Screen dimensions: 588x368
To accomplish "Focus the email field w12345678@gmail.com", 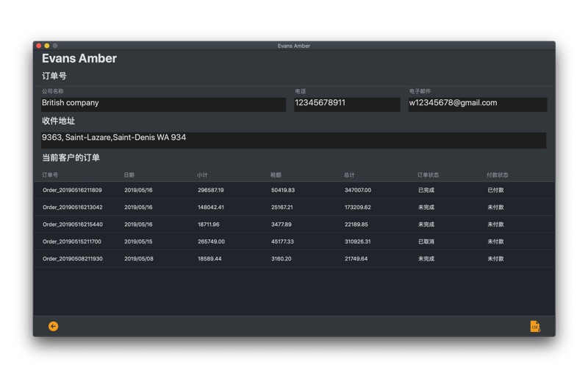I will (477, 104).
